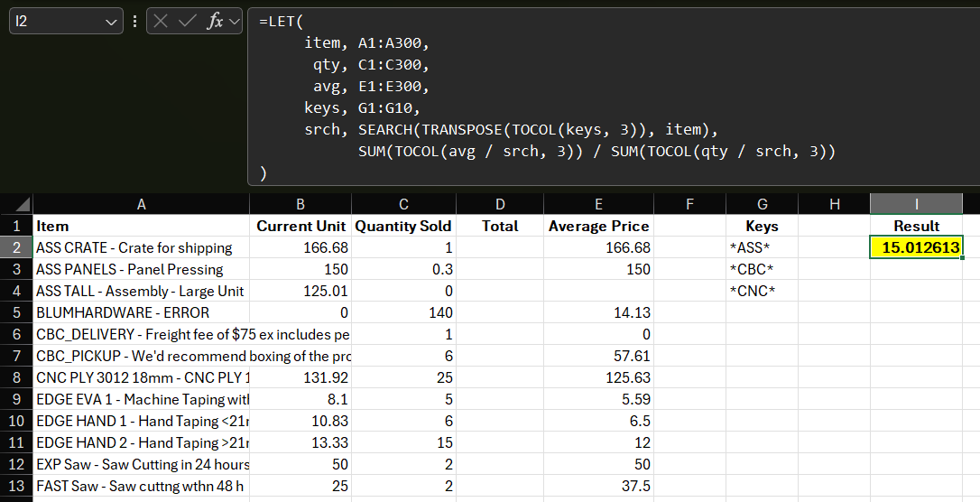Select column H header
Viewport: 980px width, 502px height.
(x=835, y=204)
